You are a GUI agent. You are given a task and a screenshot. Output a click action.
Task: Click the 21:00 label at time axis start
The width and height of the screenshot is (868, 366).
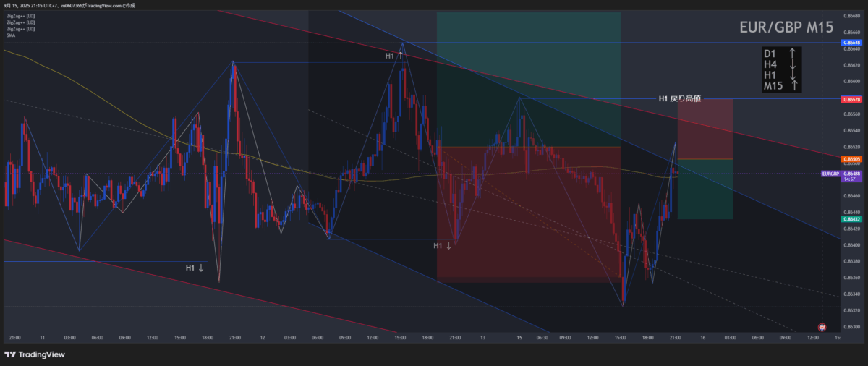[x=14, y=337]
